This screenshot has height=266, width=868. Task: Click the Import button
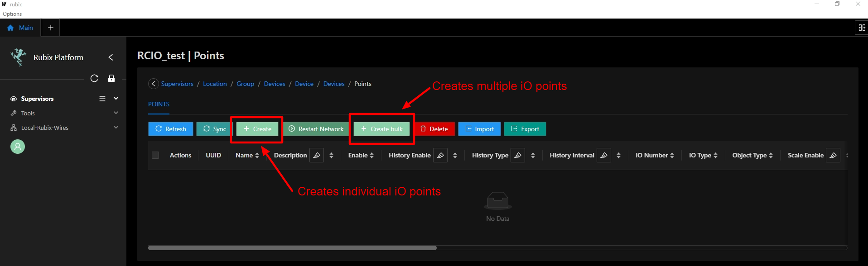[479, 129]
